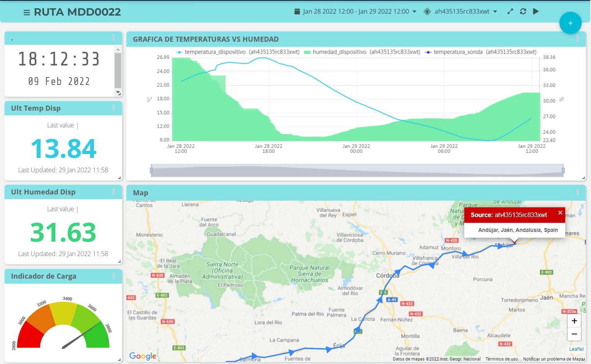The image size is (591, 364).
Task: Click the 31.63 humidity value
Action: click(63, 232)
